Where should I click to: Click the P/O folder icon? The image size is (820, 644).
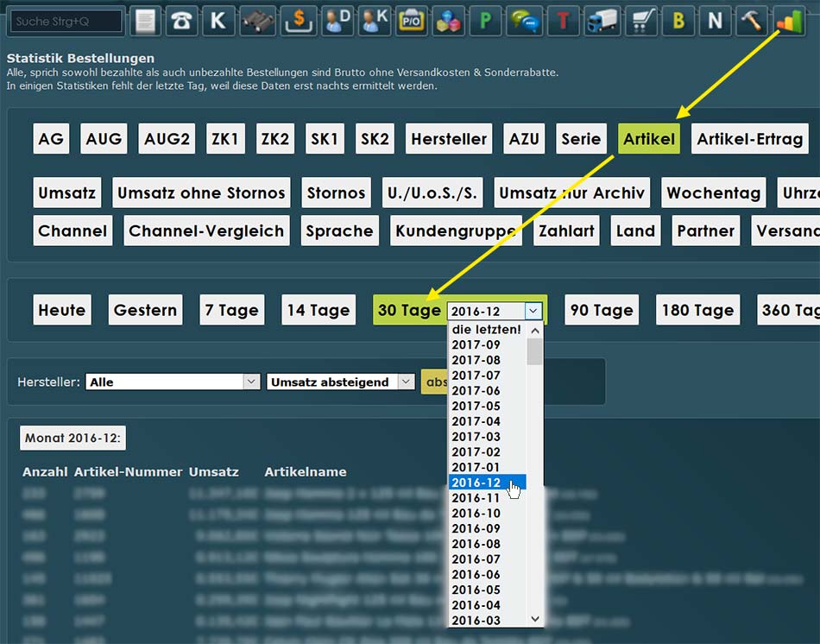411,22
